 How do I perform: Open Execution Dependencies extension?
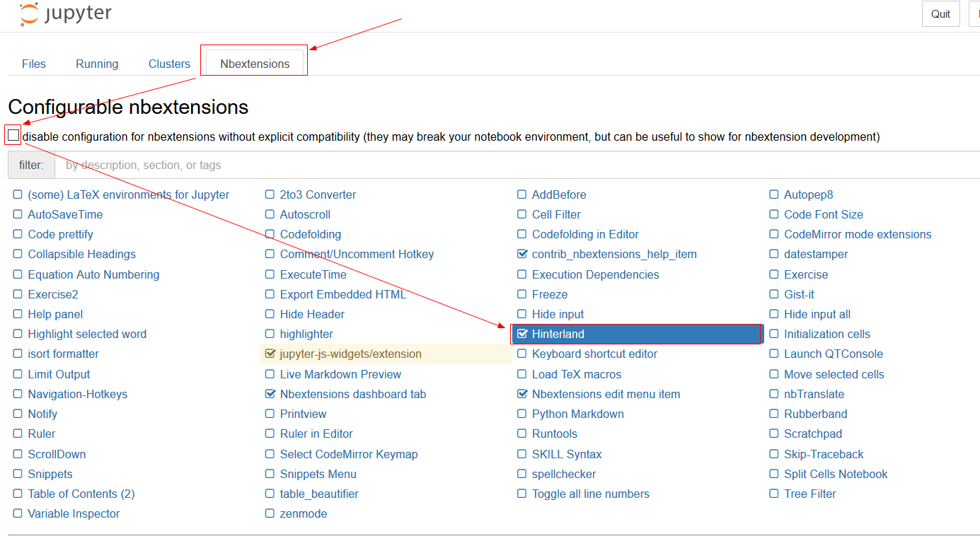click(596, 274)
